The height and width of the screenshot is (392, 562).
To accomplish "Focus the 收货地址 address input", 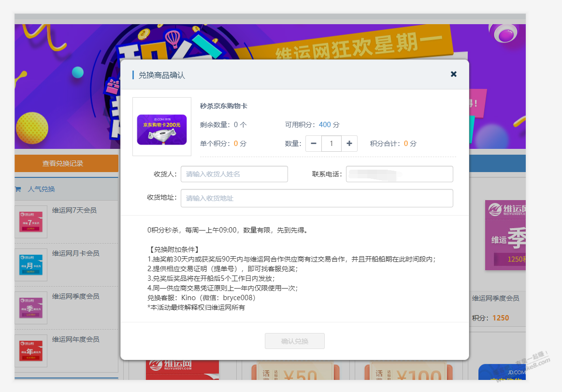I will [317, 198].
